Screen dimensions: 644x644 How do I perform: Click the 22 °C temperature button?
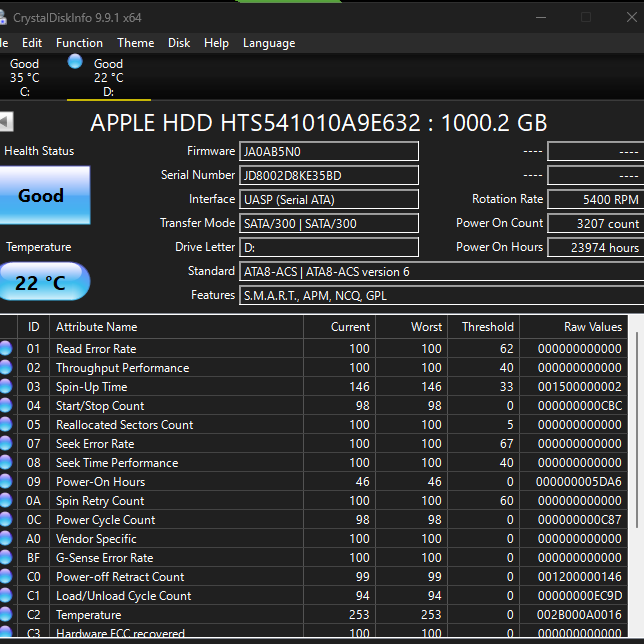44,282
